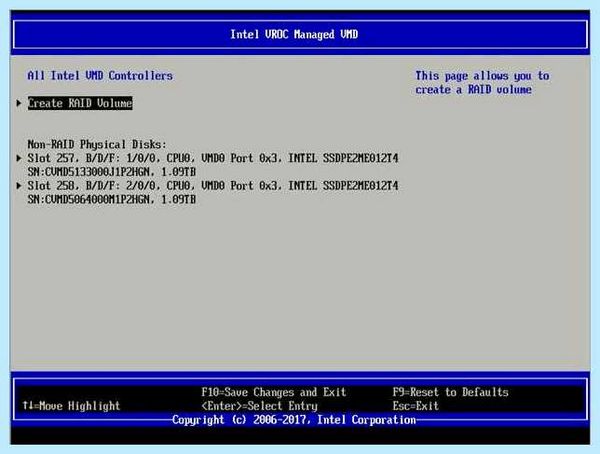Click the All Intel VMD Controllers heading
Viewport: 600px width, 454px height.
click(x=100, y=75)
